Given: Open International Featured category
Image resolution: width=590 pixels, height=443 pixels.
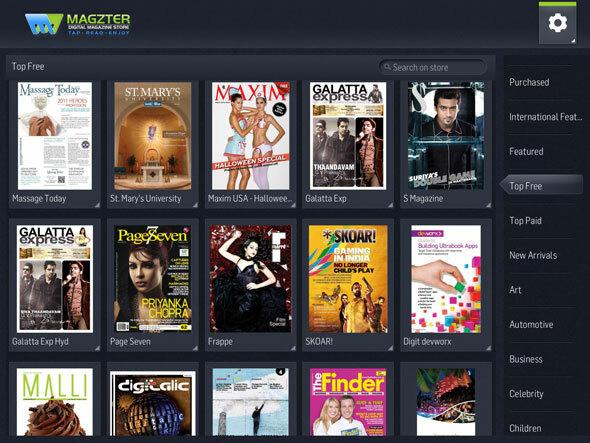Looking at the screenshot, I should pos(545,117).
